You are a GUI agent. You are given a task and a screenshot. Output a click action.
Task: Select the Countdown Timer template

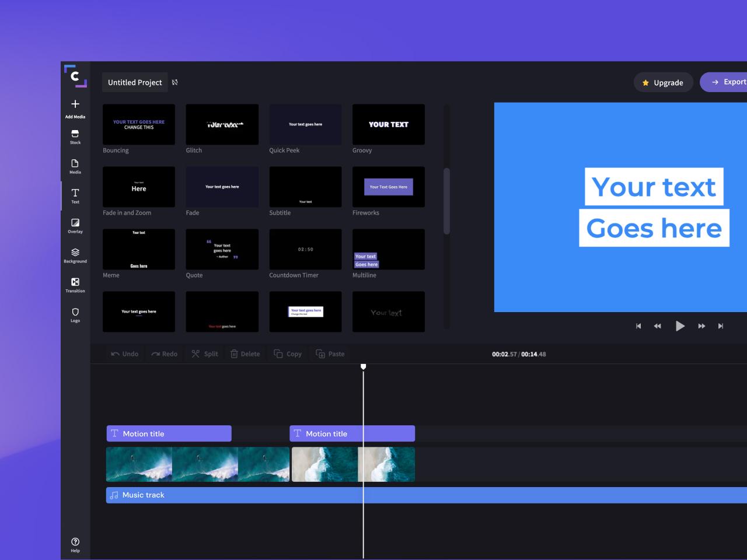305,249
